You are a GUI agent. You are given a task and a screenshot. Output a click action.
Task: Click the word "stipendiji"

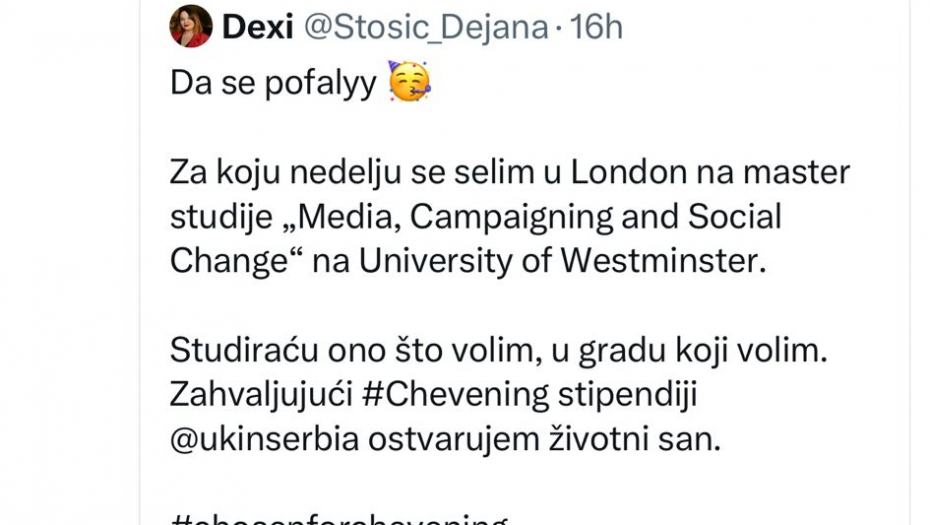coord(627,395)
